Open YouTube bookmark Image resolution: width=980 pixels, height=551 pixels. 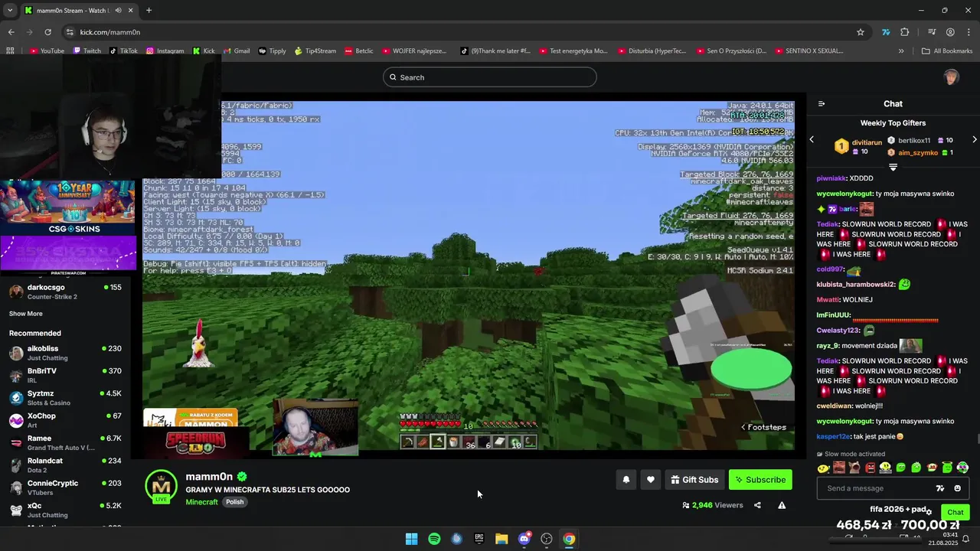pyautogui.click(x=47, y=51)
